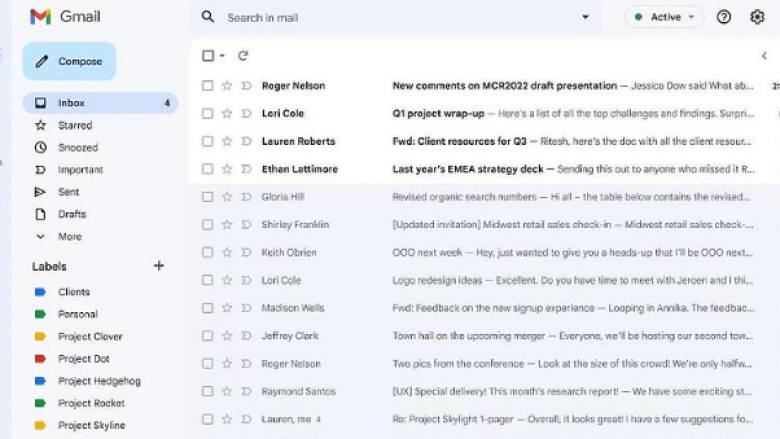Open the Drafts folder
The height and width of the screenshot is (439, 780).
(72, 214)
